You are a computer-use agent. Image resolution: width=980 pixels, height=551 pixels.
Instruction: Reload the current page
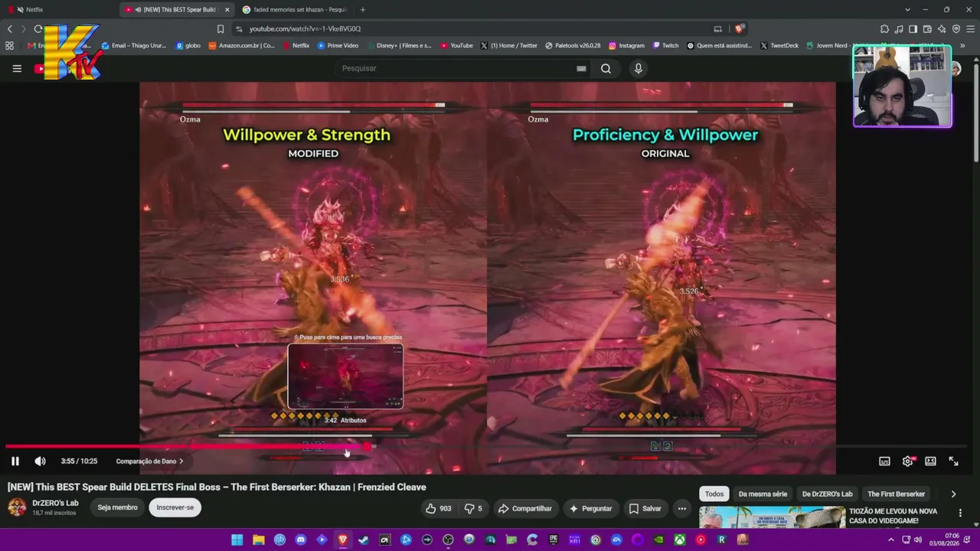pos(38,28)
